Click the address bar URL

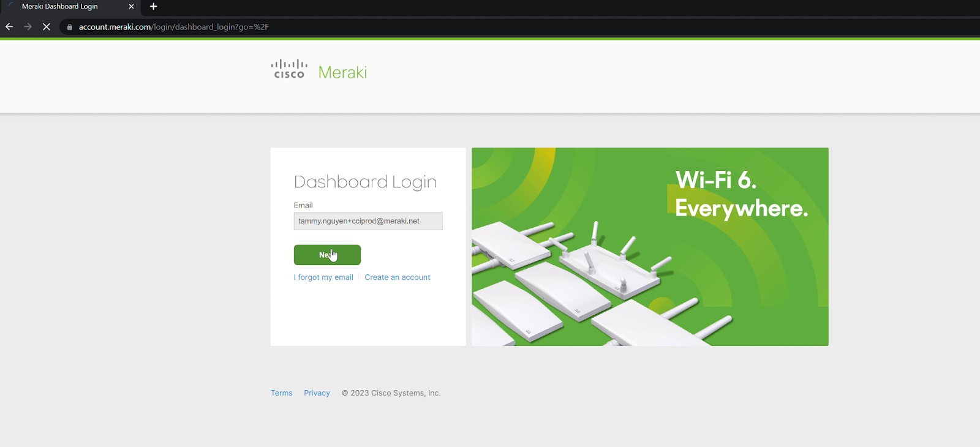(174, 27)
